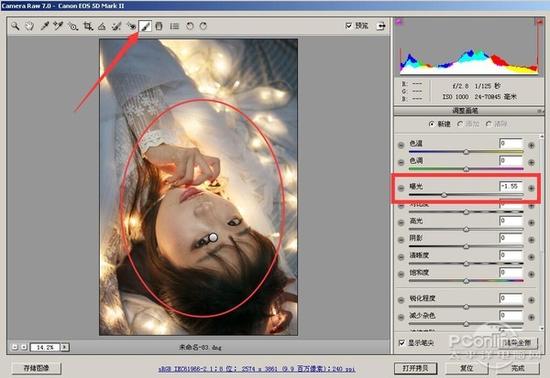Zoom in with the plus button
This screenshot has width=550, height=378.
click(x=24, y=347)
